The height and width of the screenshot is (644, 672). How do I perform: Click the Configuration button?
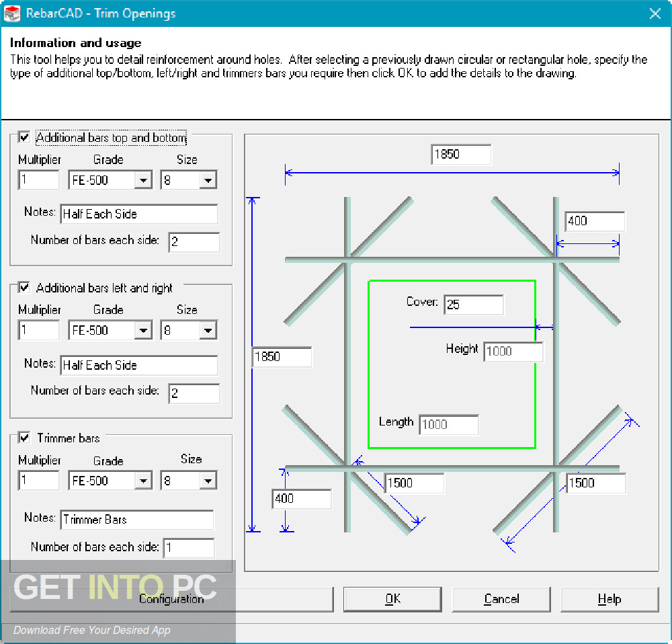point(171,599)
